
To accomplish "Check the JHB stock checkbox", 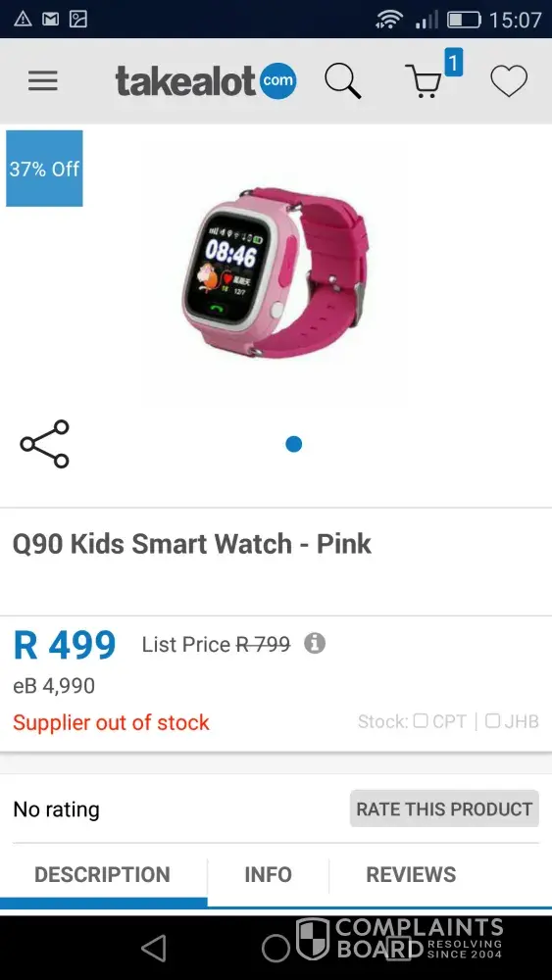I will point(492,720).
